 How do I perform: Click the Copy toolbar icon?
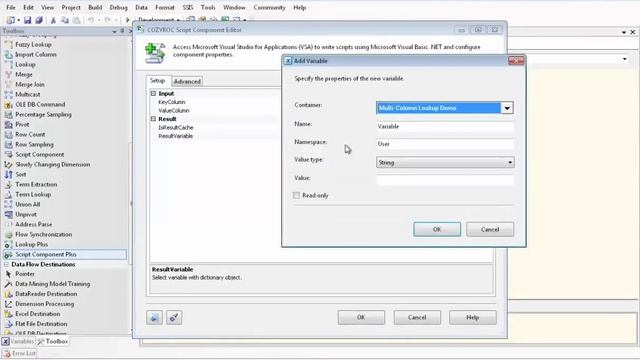[x=64, y=20]
